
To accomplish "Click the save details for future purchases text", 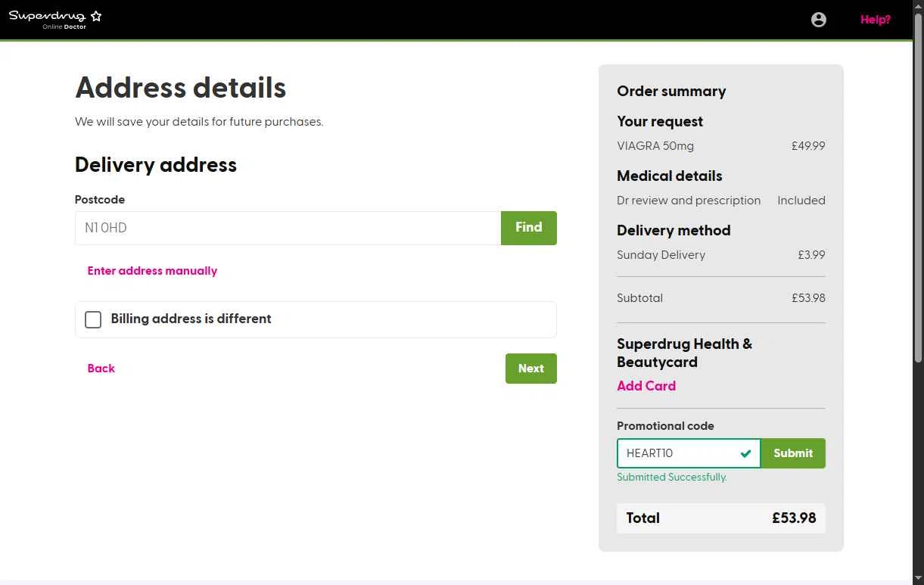I will (x=199, y=122).
